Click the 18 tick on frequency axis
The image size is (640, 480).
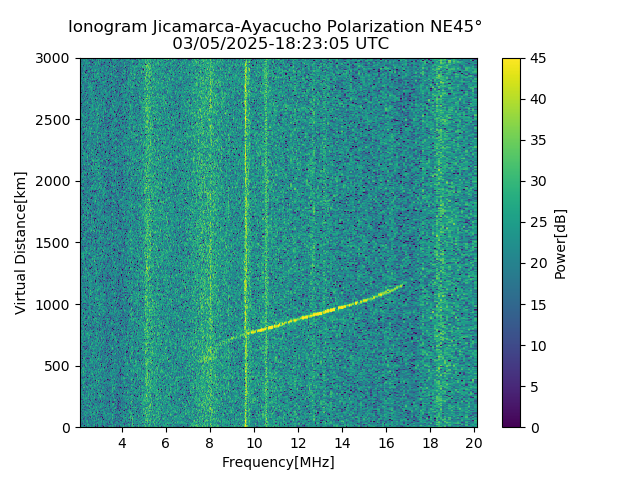430,443
